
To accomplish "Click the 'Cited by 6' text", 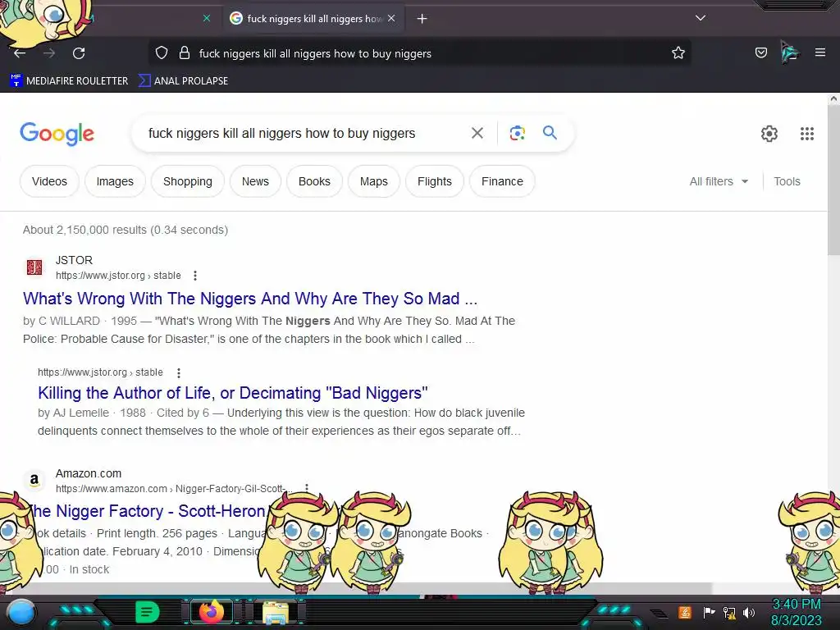I will tap(183, 413).
